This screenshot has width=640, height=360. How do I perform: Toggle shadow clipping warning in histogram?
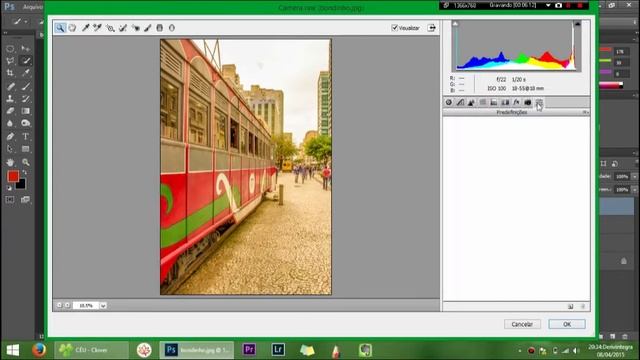(455, 24)
